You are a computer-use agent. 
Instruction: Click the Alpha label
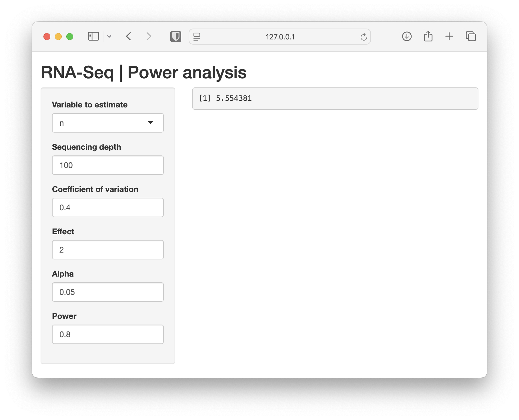click(x=63, y=274)
